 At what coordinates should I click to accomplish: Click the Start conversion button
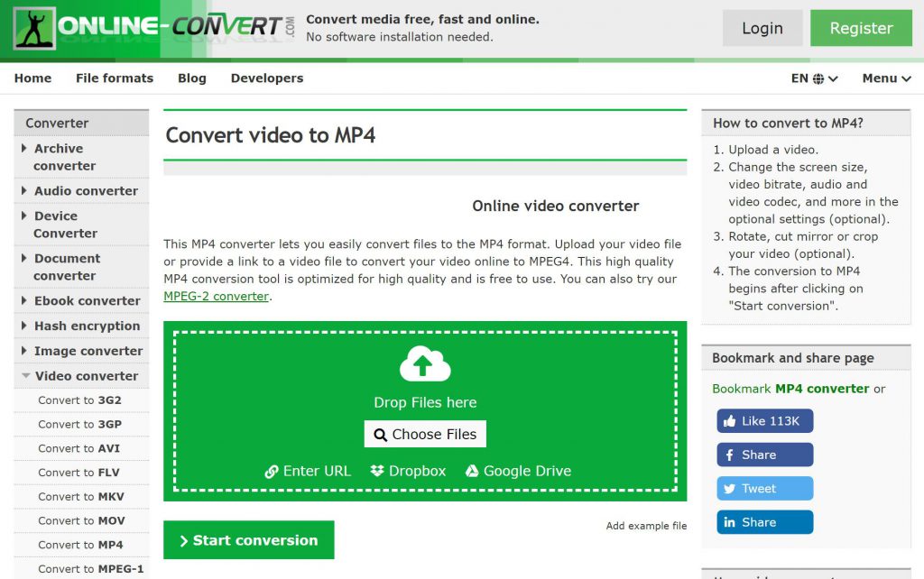tap(249, 540)
